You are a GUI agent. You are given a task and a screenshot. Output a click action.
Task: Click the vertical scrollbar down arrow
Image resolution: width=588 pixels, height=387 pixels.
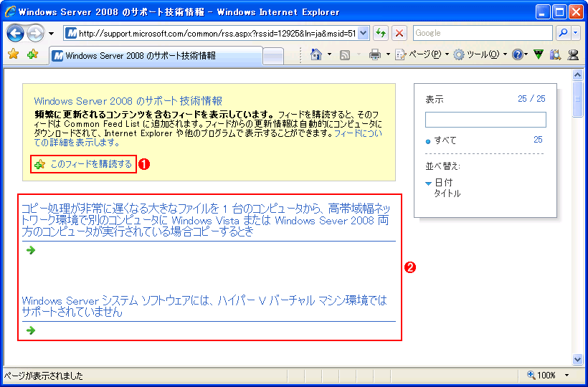(x=578, y=359)
